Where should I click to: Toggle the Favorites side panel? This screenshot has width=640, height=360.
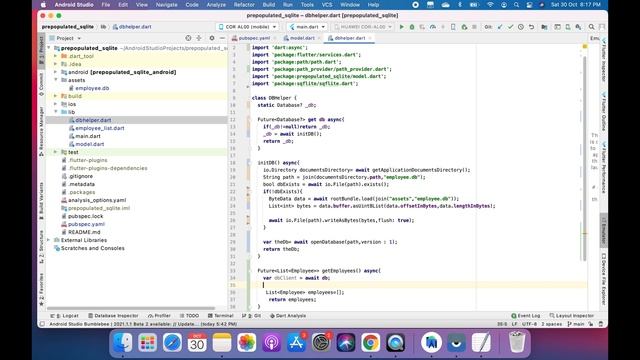(41, 290)
